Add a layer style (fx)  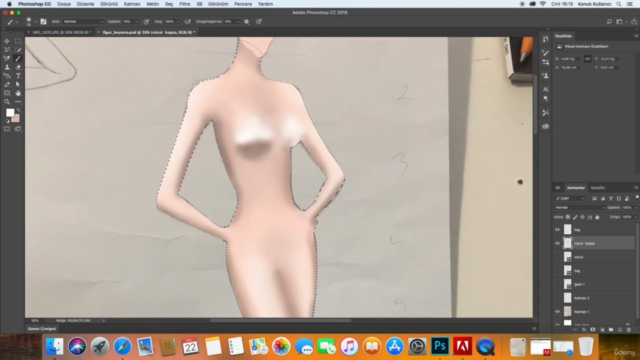(x=584, y=329)
